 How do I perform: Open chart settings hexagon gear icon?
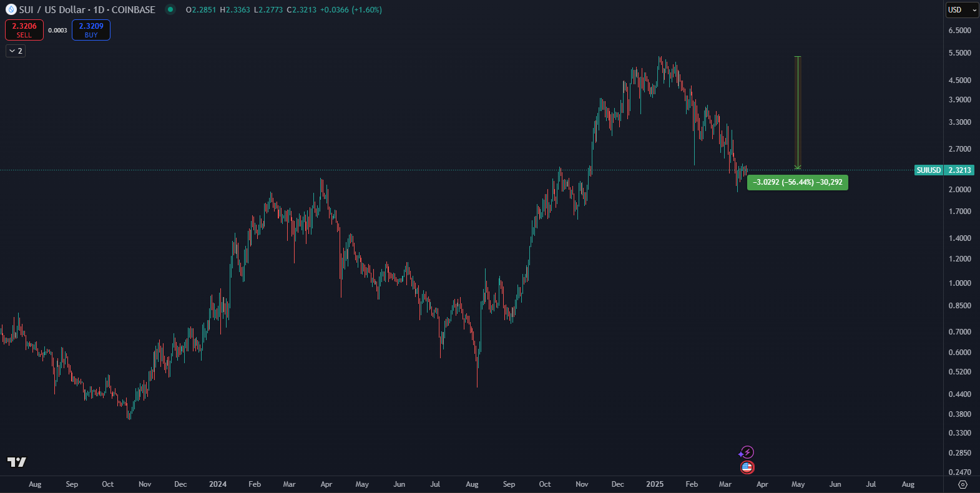(x=963, y=484)
